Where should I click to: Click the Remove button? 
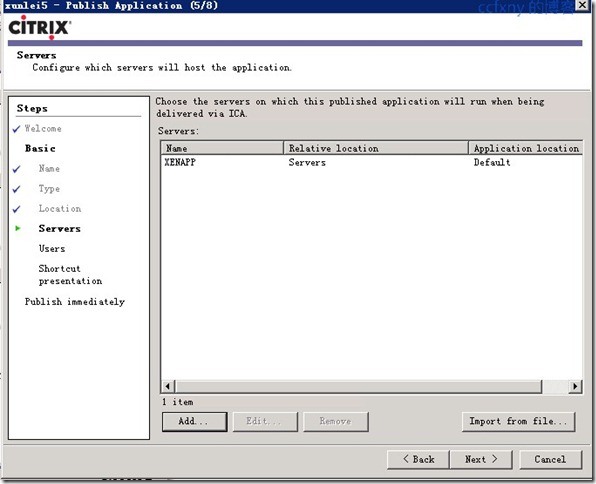pos(336,421)
